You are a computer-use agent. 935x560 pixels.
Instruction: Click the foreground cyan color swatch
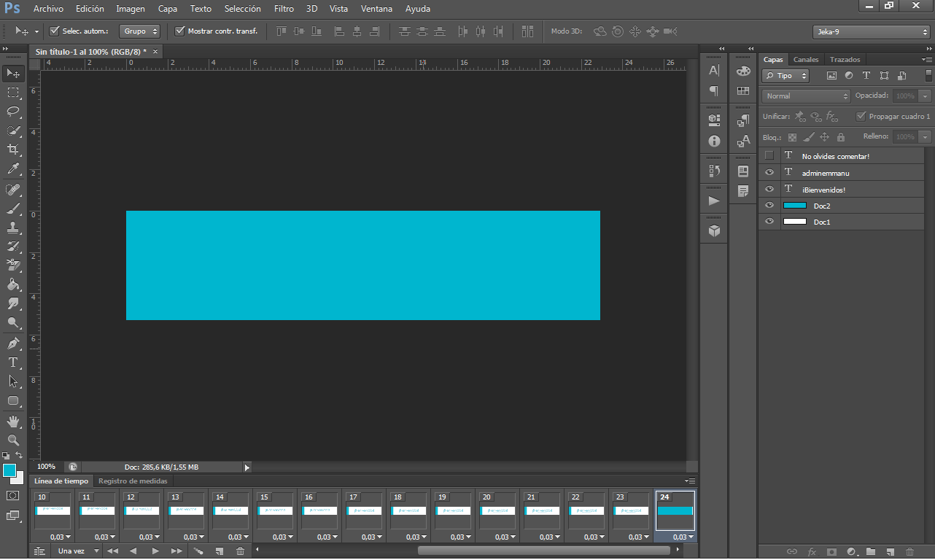tap(9, 471)
